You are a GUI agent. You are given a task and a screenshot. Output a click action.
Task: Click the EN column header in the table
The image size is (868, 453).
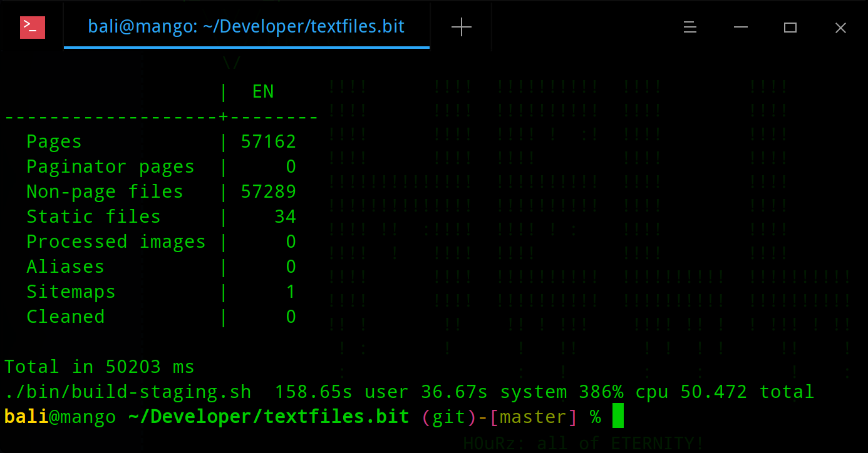pyautogui.click(x=262, y=91)
